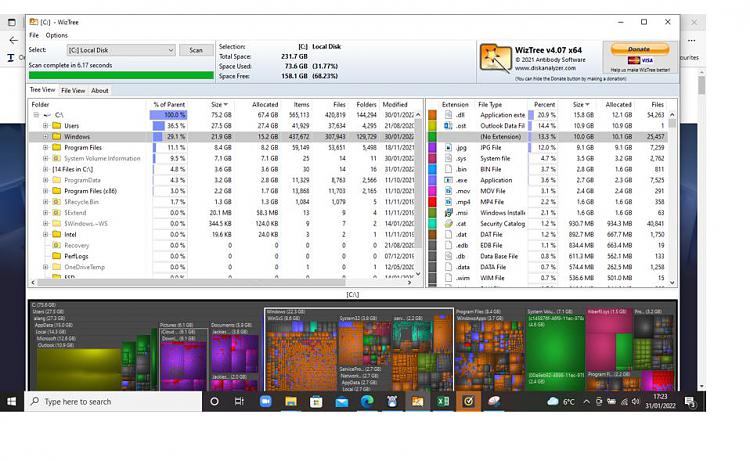Click the Zoom taskbar icon
750x461 pixels.
(x=265, y=402)
